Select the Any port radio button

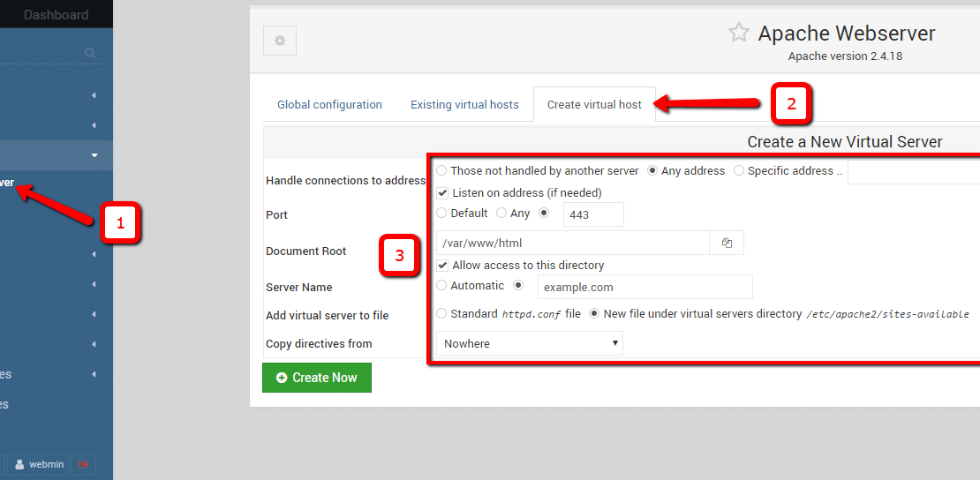tap(501, 214)
